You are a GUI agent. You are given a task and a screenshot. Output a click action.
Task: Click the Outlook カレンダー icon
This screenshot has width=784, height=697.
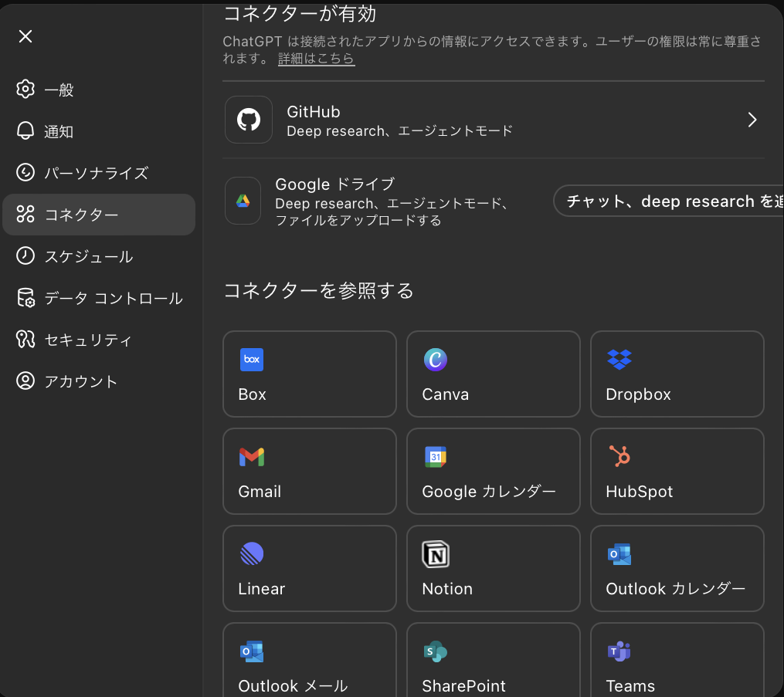coord(619,554)
